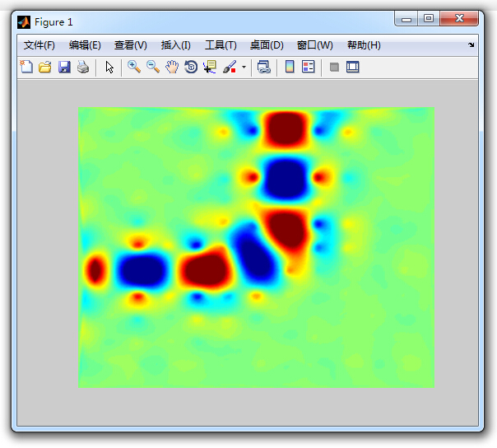Select the Edit Plot arrow tool
The width and height of the screenshot is (497, 448).
click(x=109, y=68)
